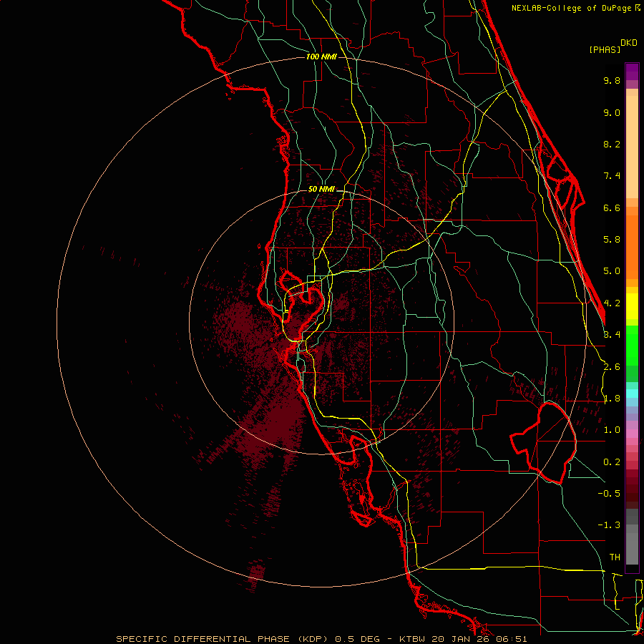Select the 2.6 scale value
Screen dimensions: 644x644
point(612,367)
